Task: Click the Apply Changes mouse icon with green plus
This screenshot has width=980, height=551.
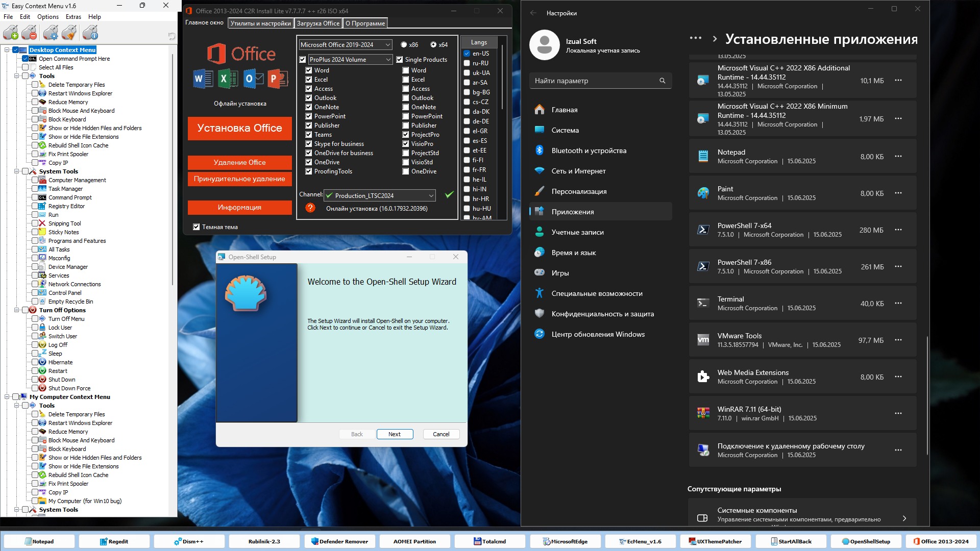Action: click(x=11, y=33)
